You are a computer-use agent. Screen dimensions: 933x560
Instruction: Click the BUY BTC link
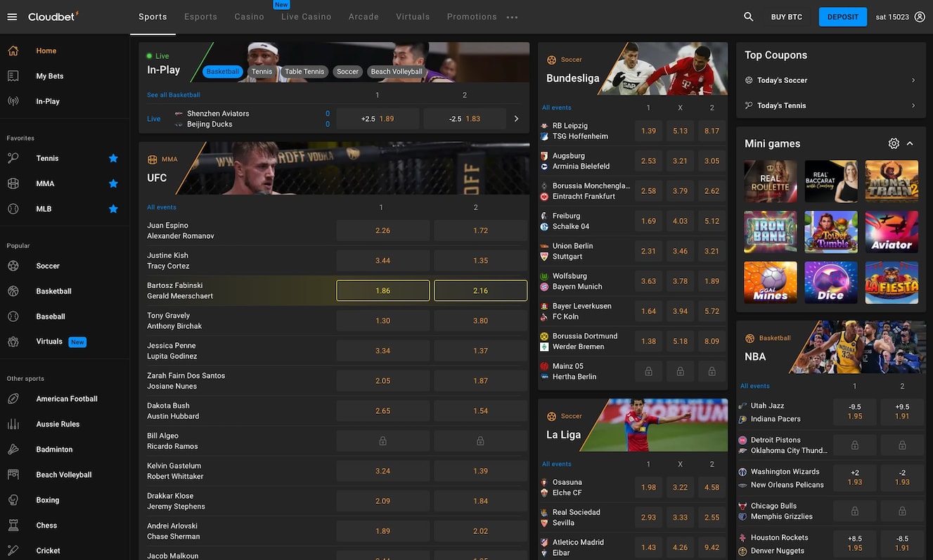coord(787,17)
